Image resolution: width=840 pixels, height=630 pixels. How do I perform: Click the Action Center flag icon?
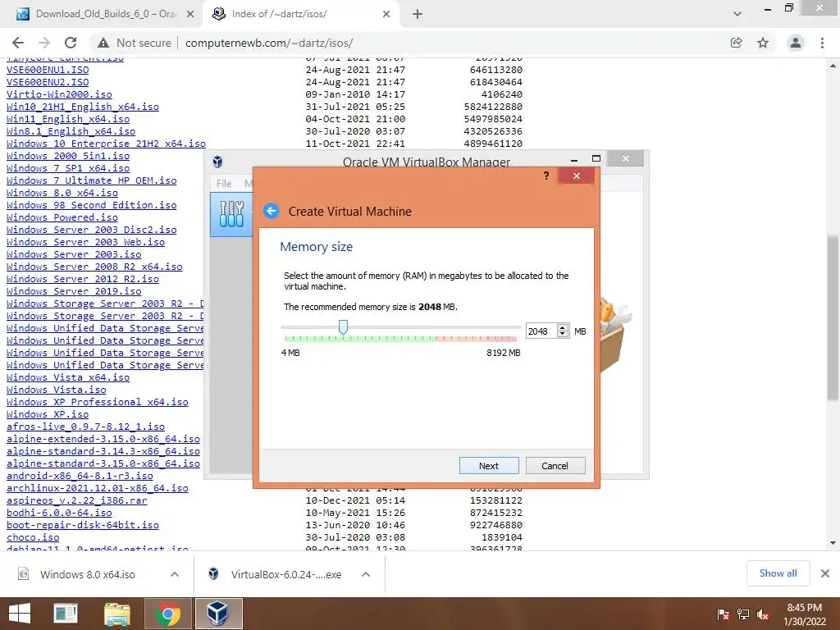pyautogui.click(x=723, y=614)
